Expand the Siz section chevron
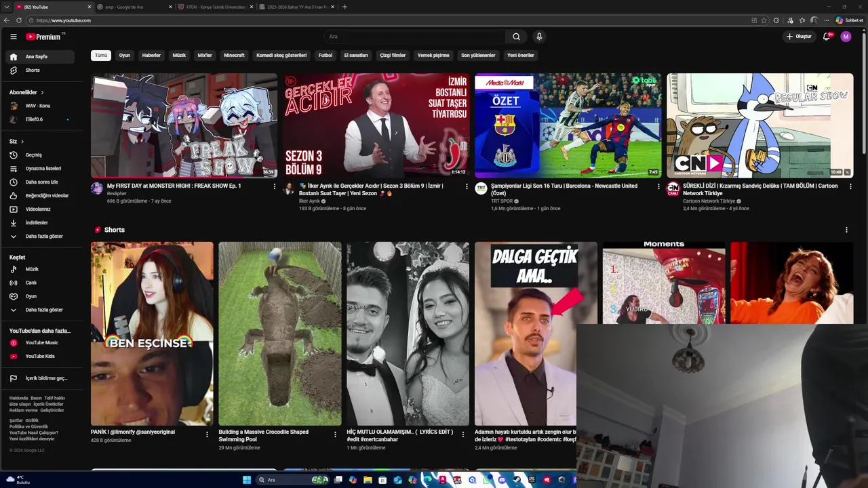Screen dimensions: 868x488 22,142
